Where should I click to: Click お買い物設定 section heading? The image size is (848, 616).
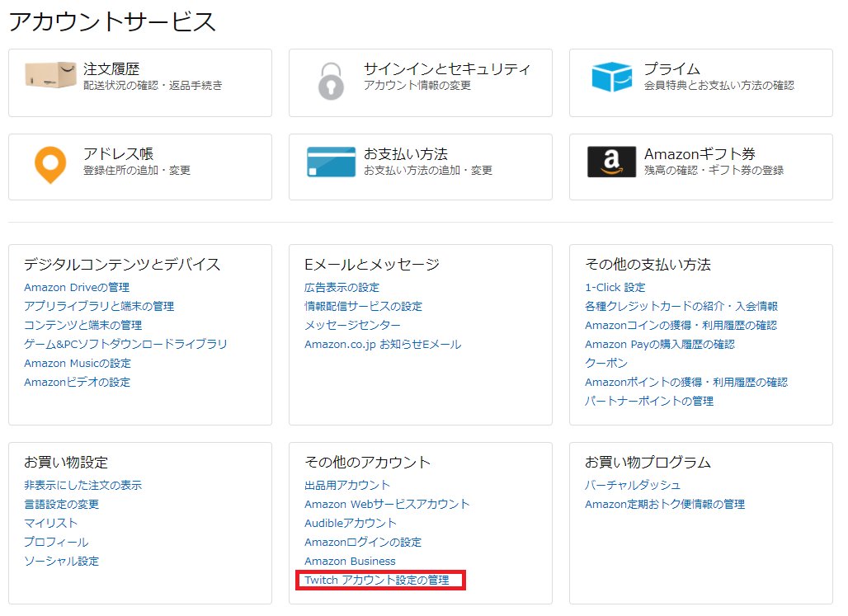point(66,463)
